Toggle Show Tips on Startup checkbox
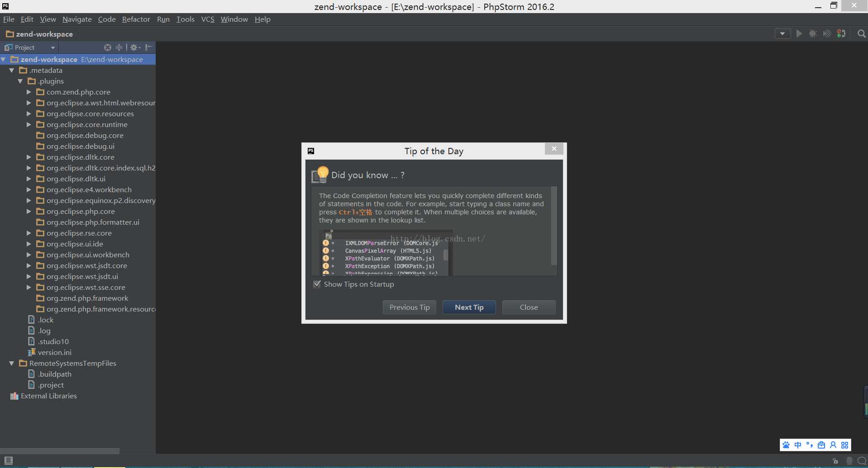The image size is (868, 468). coord(317,284)
